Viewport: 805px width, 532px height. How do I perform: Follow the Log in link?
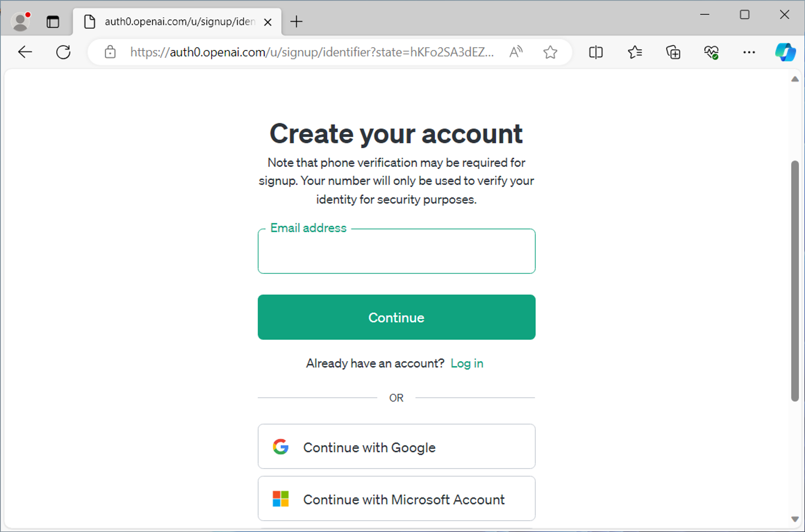(x=467, y=364)
